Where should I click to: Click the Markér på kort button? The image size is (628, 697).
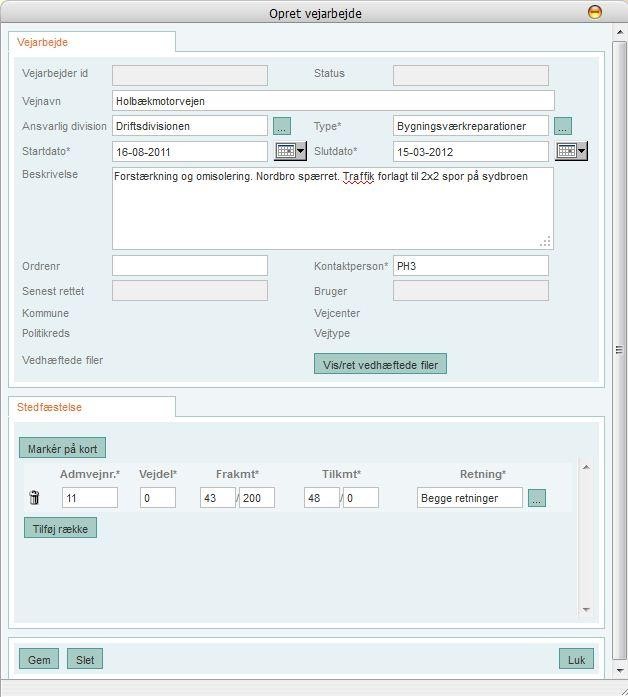pyautogui.click(x=62, y=449)
